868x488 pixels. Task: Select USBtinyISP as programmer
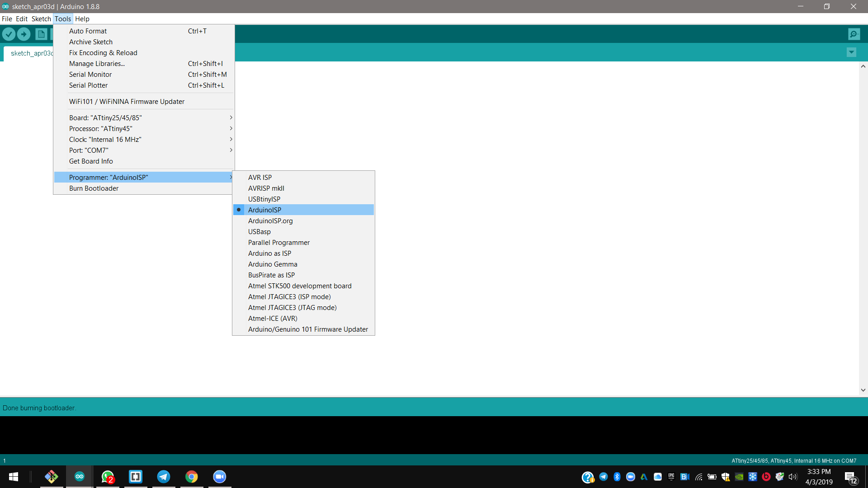(x=264, y=199)
